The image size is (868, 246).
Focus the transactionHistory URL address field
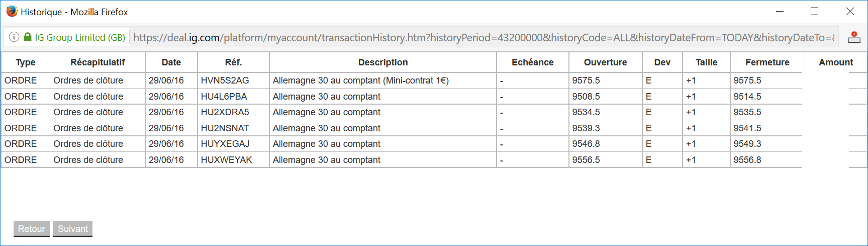483,38
